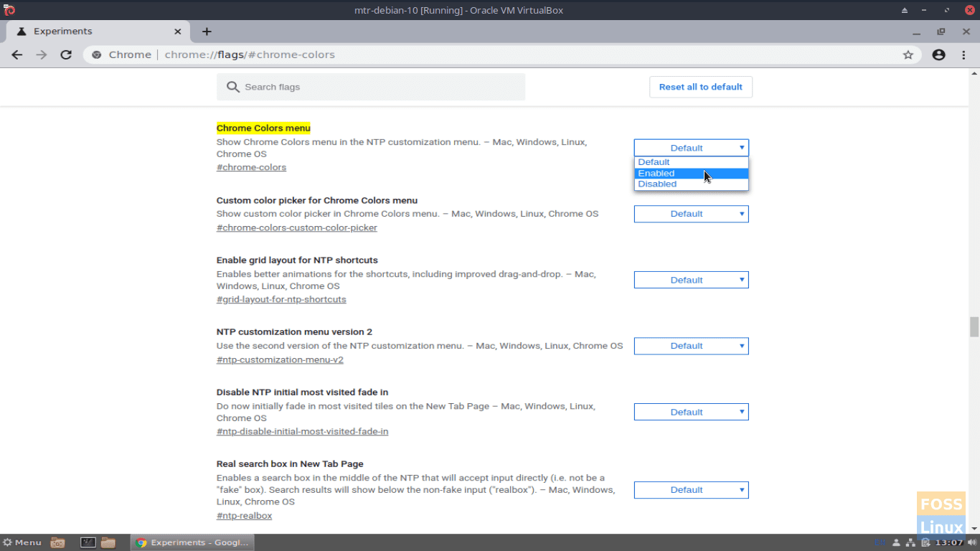Viewport: 980px width, 551px height.
Task: Click the browser forward arrow
Action: [42, 55]
